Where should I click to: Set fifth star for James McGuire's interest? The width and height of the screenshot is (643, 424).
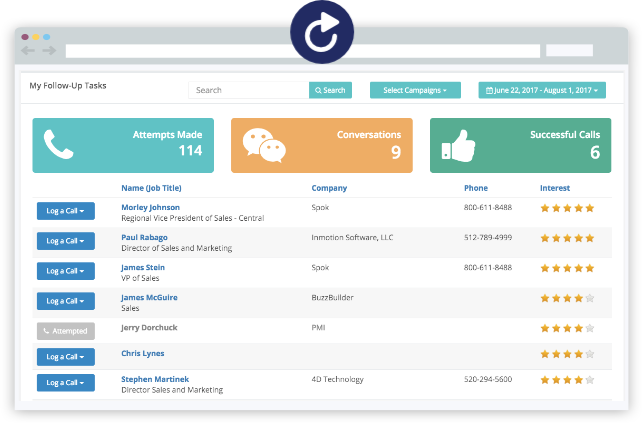pyautogui.click(x=590, y=298)
